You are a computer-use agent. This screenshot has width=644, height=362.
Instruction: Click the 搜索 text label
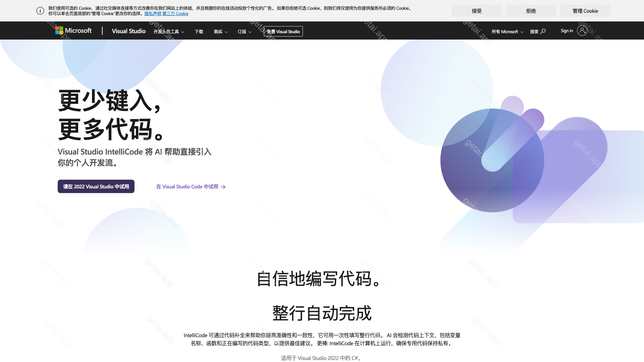pyautogui.click(x=534, y=32)
